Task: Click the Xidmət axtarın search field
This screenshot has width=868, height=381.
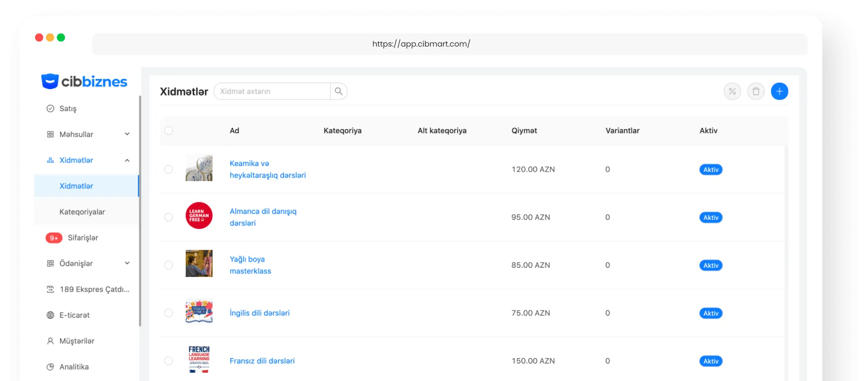Action: (272, 91)
